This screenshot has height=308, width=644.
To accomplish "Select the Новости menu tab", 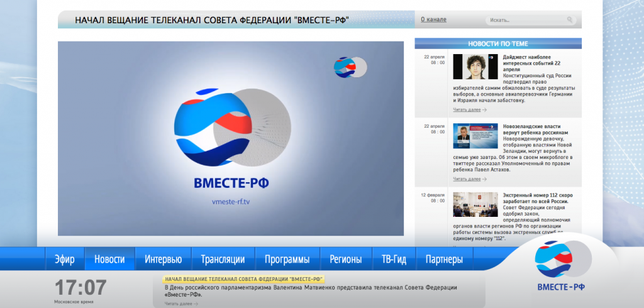I will click(109, 259).
